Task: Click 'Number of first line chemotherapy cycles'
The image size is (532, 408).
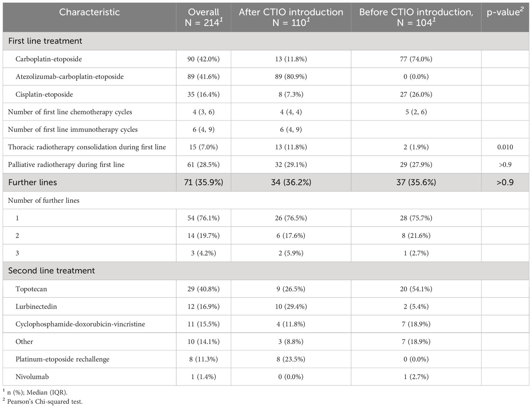Action: click(x=70, y=112)
